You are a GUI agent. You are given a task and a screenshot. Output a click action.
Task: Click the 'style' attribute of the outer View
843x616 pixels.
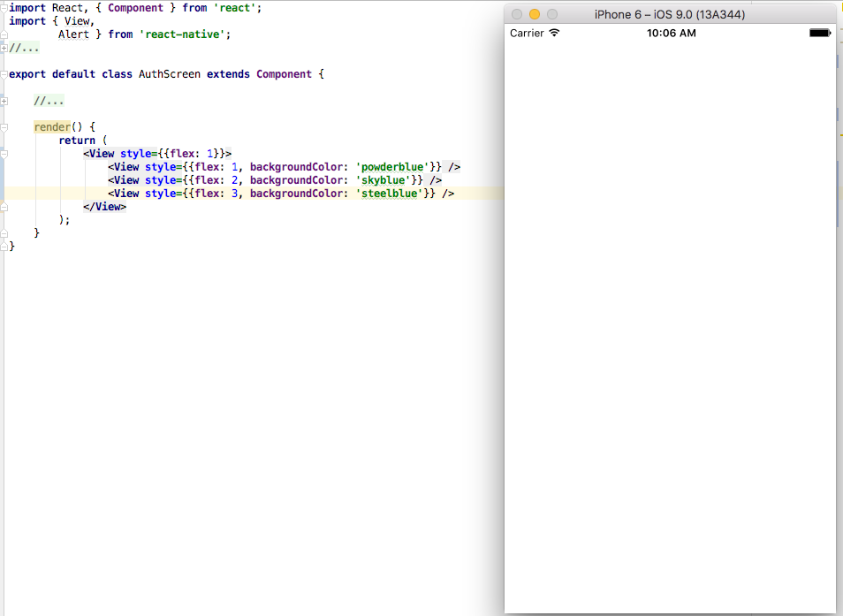(135, 154)
